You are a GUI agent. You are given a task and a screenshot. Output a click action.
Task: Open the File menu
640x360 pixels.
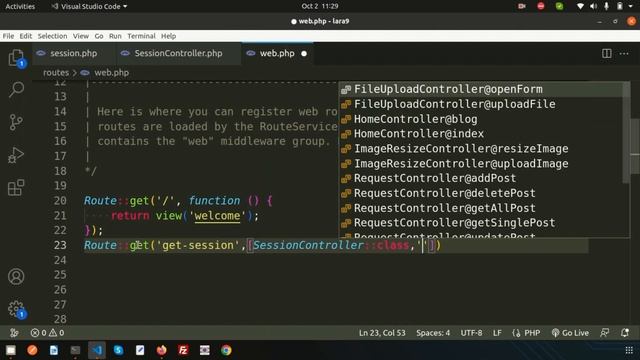(x=8, y=36)
